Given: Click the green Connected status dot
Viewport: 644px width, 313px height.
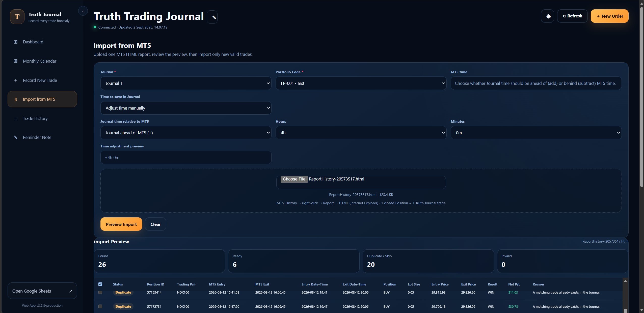Looking at the screenshot, I should (x=95, y=27).
